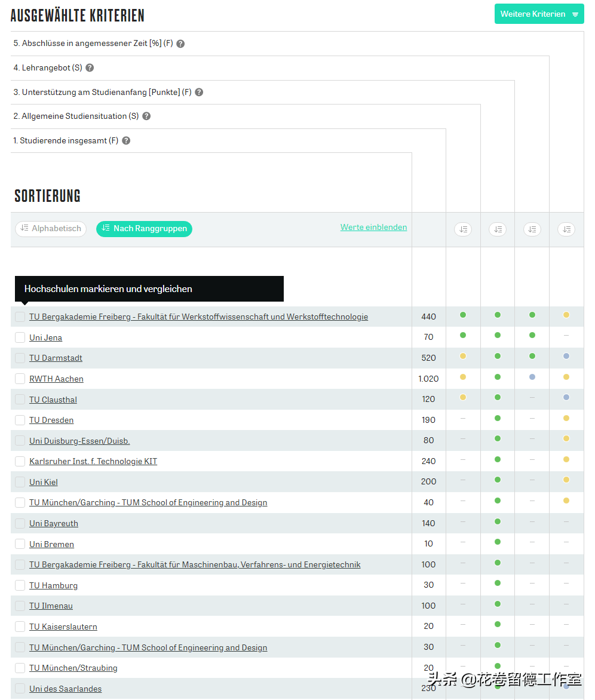Check the Uni Duisburg-Essen/Duisb. box
The width and height of the screenshot is (595, 700).
(20, 441)
